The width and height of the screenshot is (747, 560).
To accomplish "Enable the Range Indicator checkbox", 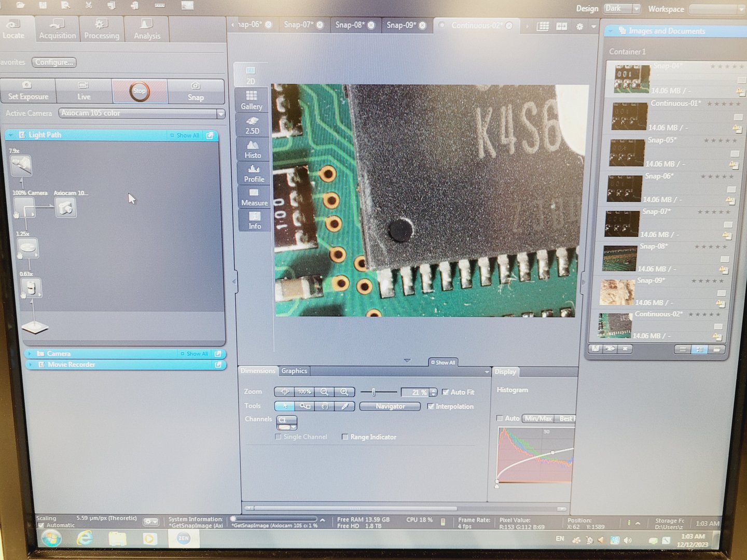I will pos(345,437).
